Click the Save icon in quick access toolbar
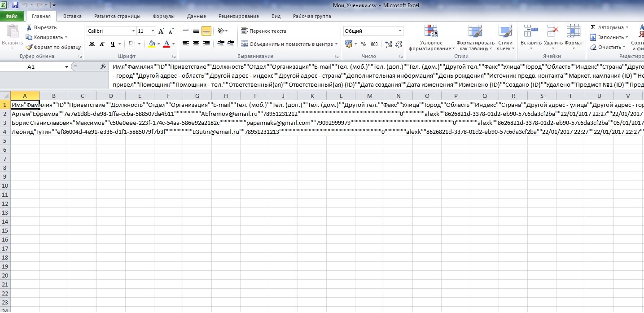 pyautogui.click(x=15, y=5)
